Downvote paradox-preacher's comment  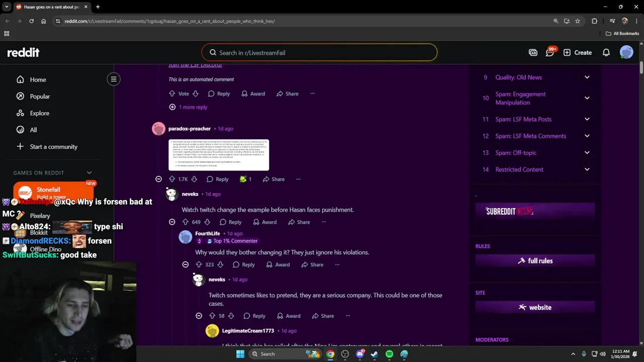(194, 179)
